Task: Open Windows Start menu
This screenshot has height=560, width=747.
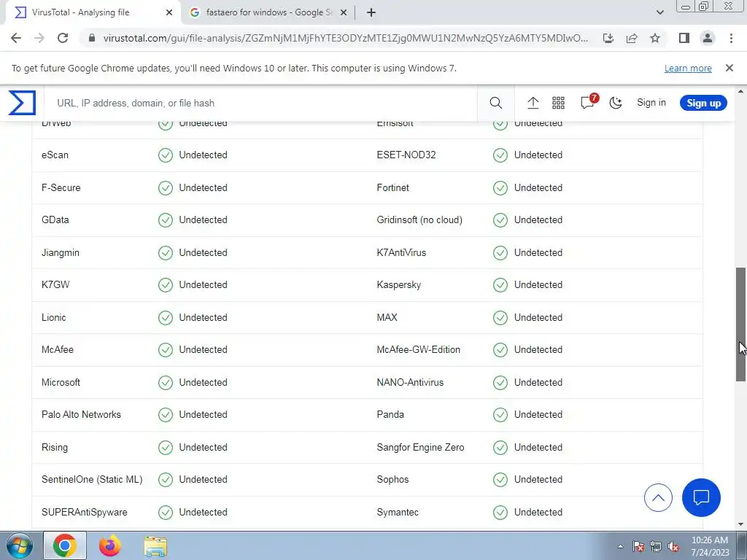Action: coord(20,545)
